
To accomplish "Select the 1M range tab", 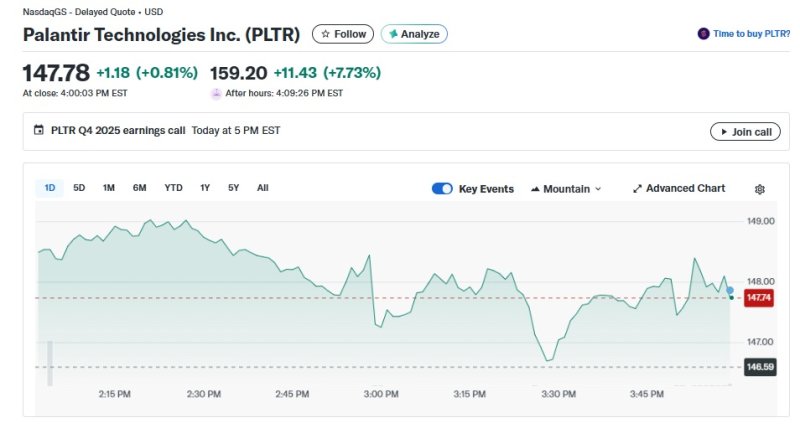I will pyautogui.click(x=109, y=187).
